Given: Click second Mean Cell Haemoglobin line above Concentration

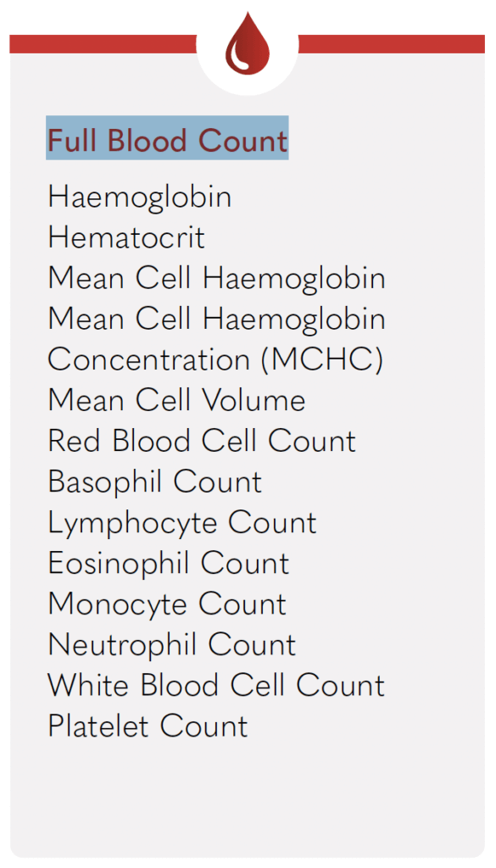Looking at the screenshot, I should (x=216, y=319).
